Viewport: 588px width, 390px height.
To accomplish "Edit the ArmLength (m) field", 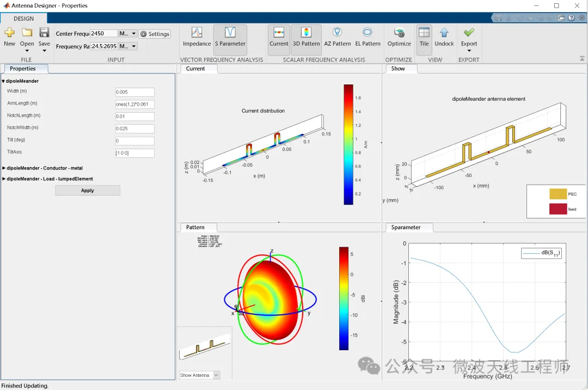I will point(134,104).
